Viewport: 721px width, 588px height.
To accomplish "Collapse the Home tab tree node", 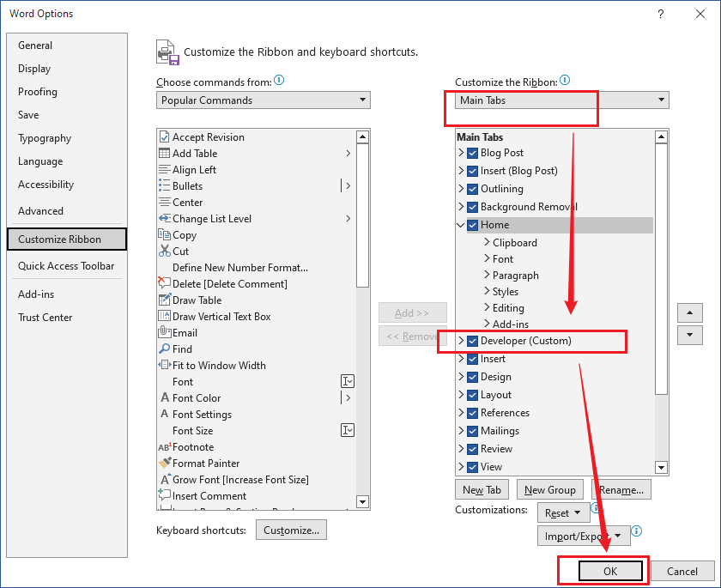I will coord(460,225).
